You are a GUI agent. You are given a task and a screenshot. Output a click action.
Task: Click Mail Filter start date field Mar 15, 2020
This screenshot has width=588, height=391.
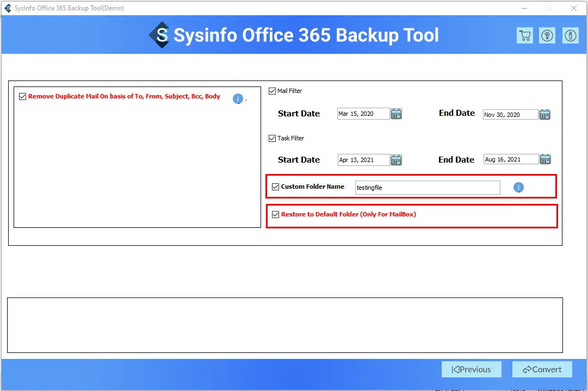pyautogui.click(x=363, y=114)
